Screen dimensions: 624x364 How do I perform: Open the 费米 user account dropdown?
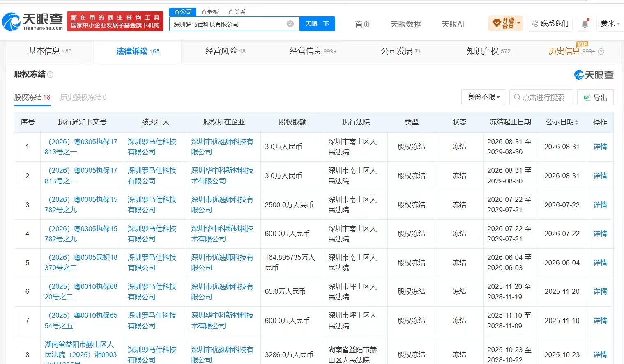click(x=610, y=23)
